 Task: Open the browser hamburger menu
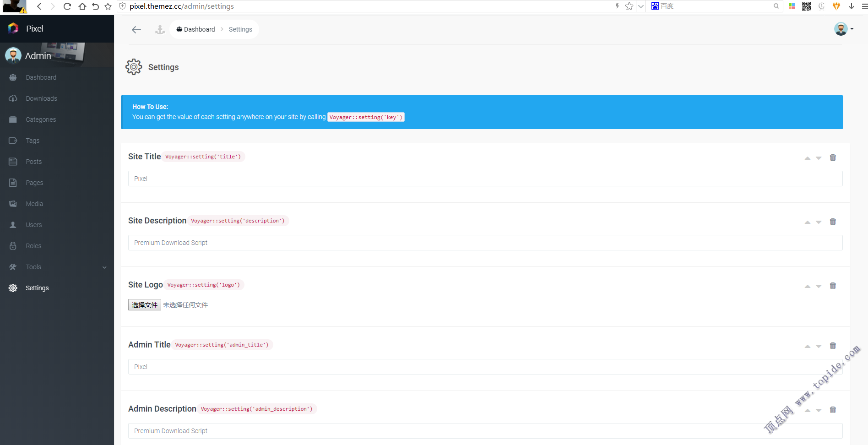[x=864, y=6]
